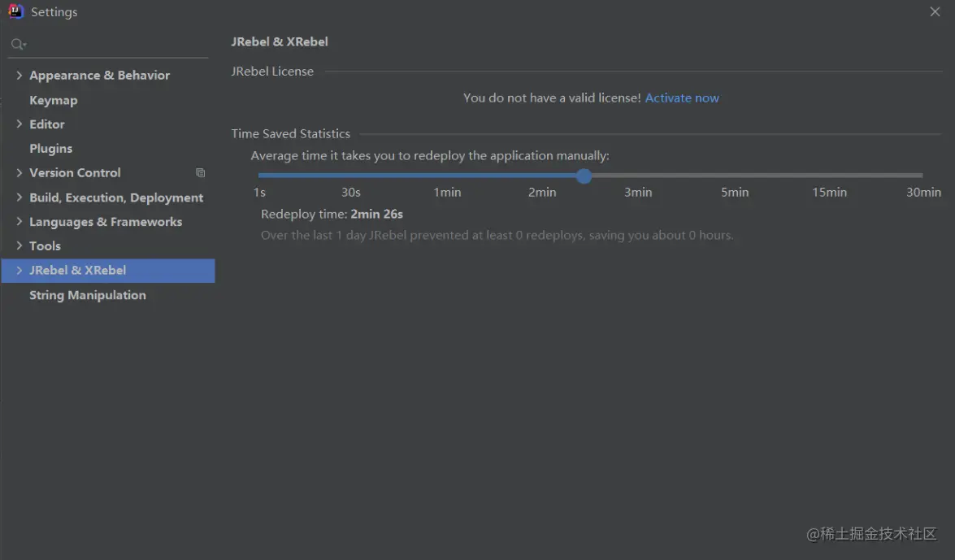Select Appearance & Behavior in the sidebar
Viewport: 955px width, 560px height.
(99, 75)
